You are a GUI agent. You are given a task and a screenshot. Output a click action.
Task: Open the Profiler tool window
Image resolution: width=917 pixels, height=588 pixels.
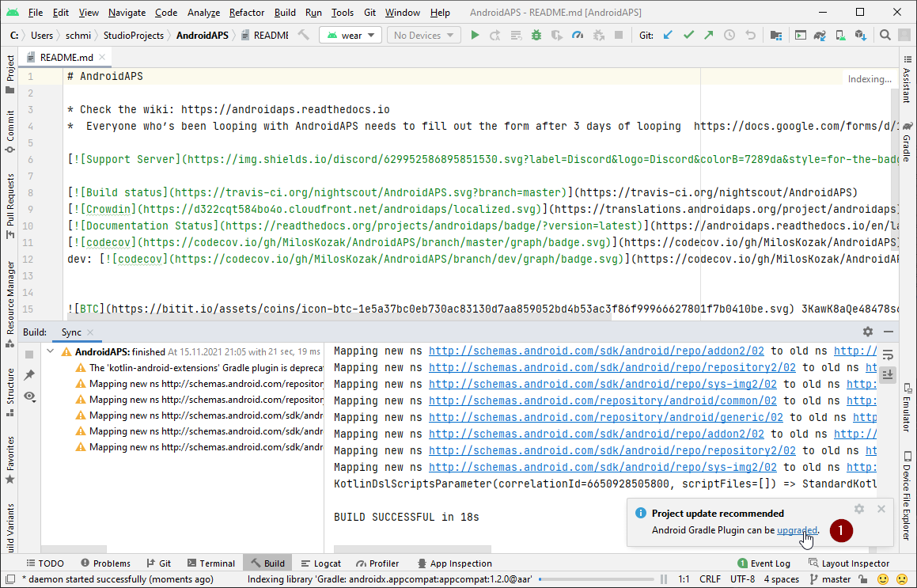click(377, 563)
